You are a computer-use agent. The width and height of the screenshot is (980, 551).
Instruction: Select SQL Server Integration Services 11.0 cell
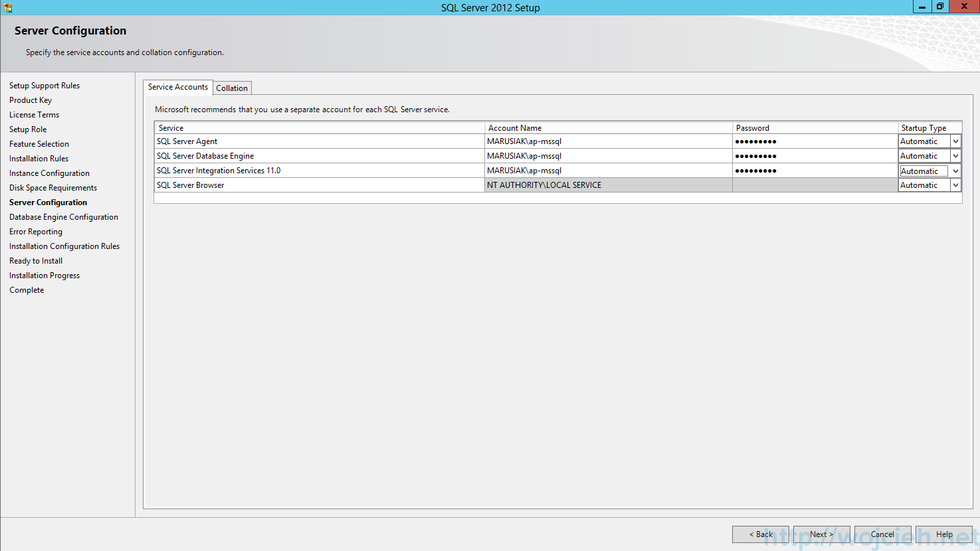320,171
